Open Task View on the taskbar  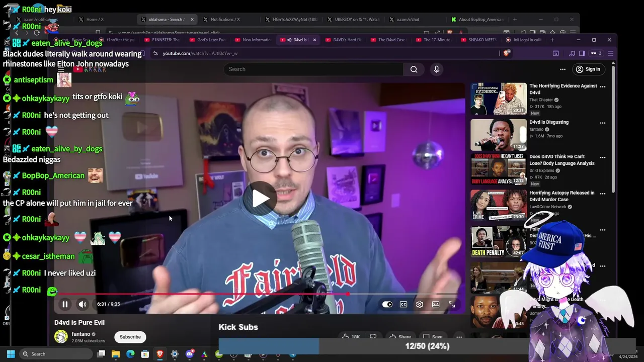[x=101, y=354]
